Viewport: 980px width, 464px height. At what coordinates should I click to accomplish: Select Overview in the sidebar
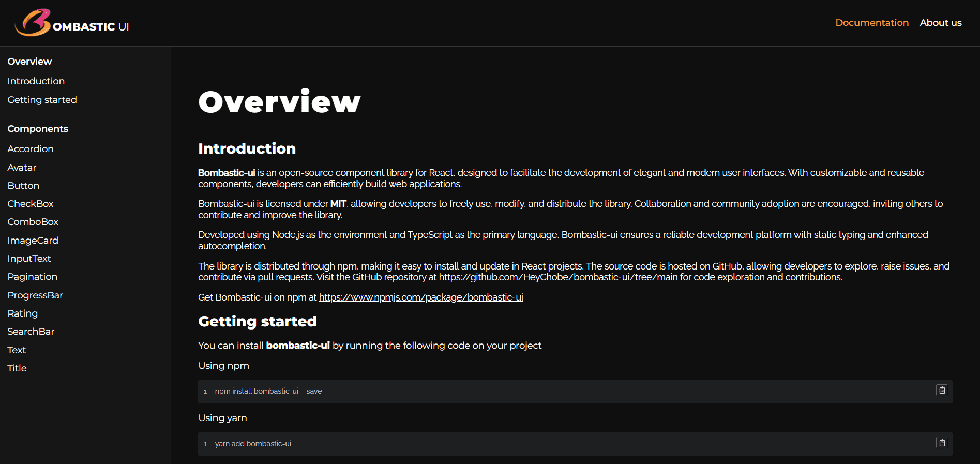click(x=29, y=61)
